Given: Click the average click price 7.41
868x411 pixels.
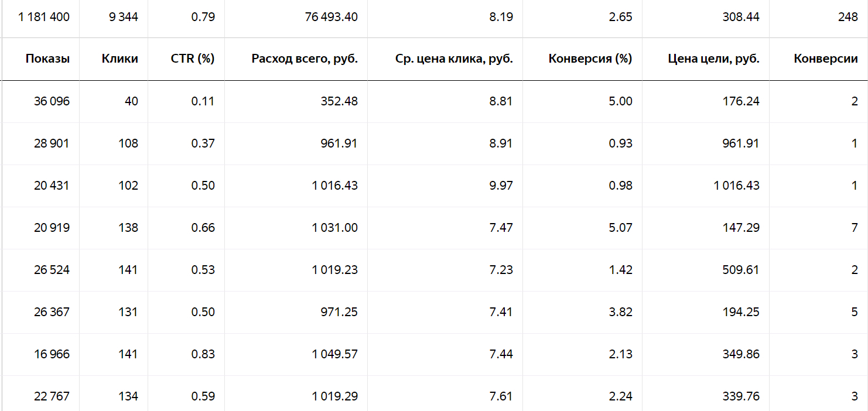Looking at the screenshot, I should [x=501, y=312].
